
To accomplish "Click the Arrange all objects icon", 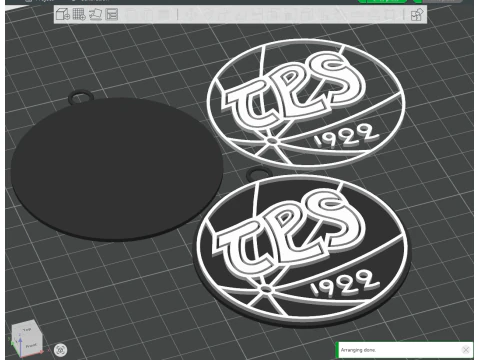I will (x=112, y=14).
